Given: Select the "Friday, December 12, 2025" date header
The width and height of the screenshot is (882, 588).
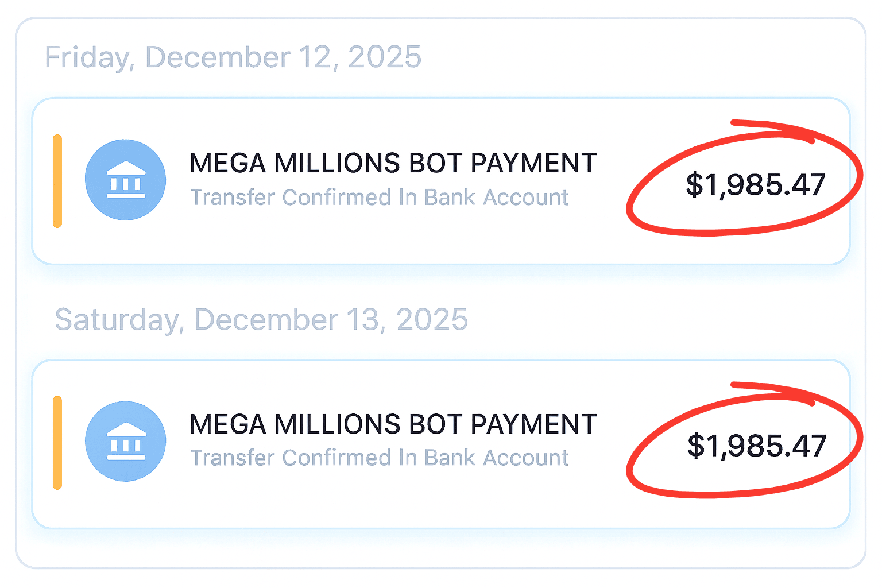Looking at the screenshot, I should pos(233,57).
